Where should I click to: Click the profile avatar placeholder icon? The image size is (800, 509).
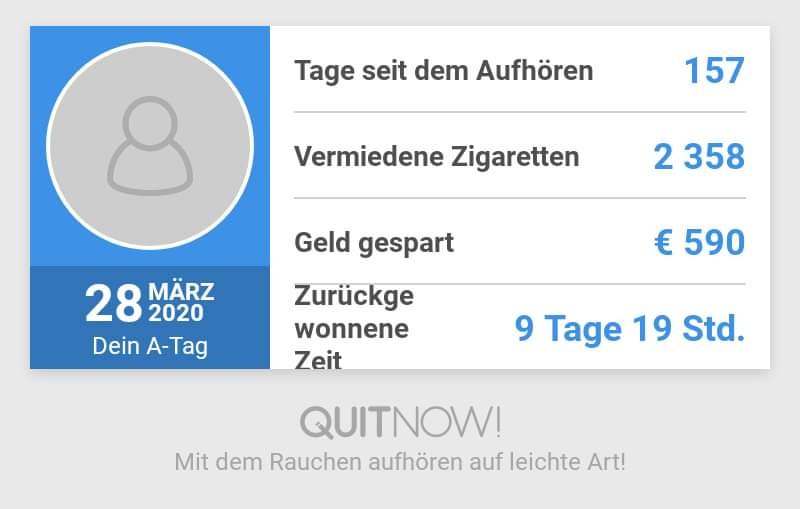pos(150,146)
